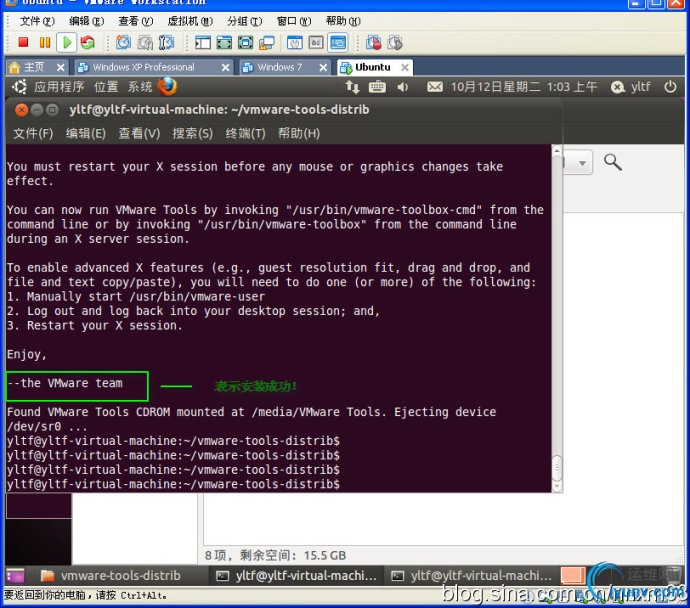Open terminal 帮助(H) menu
690x608 pixels.
(299, 133)
